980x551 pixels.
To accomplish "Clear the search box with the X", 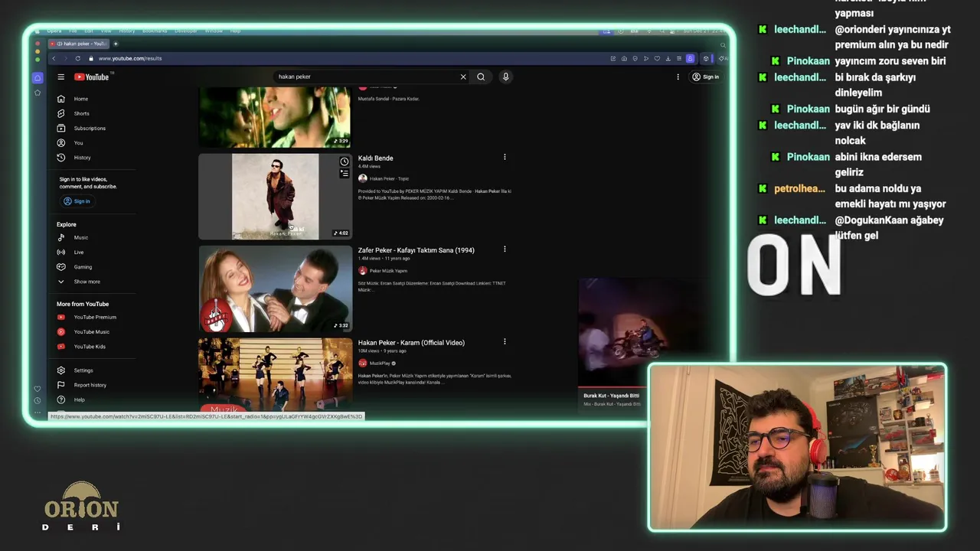I will point(463,77).
